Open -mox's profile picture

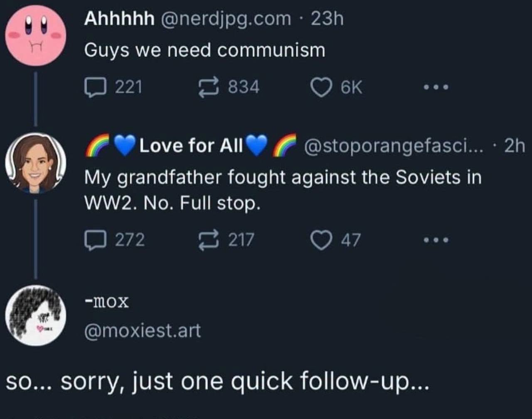point(37,316)
